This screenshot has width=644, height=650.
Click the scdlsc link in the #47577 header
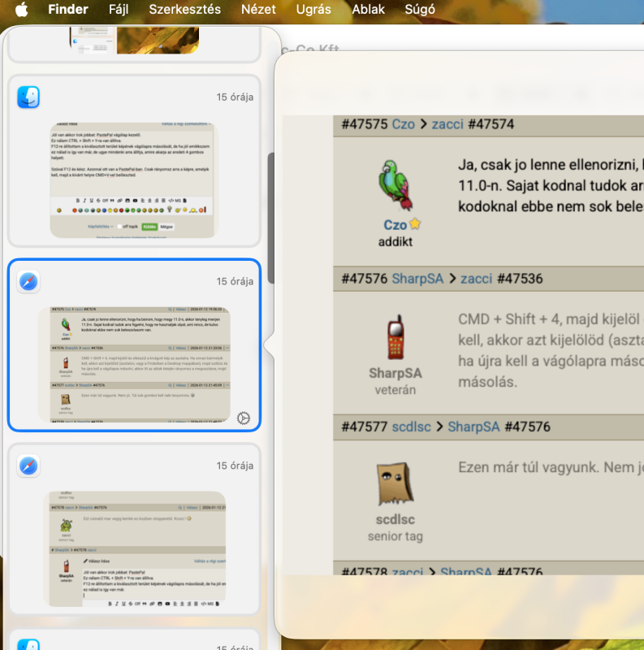(x=411, y=427)
